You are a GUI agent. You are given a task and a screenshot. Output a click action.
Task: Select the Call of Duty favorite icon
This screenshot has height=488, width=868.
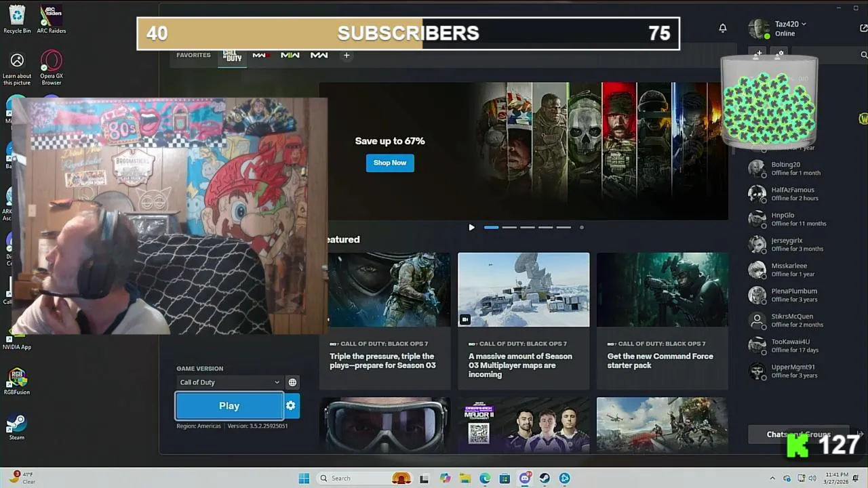click(x=233, y=56)
